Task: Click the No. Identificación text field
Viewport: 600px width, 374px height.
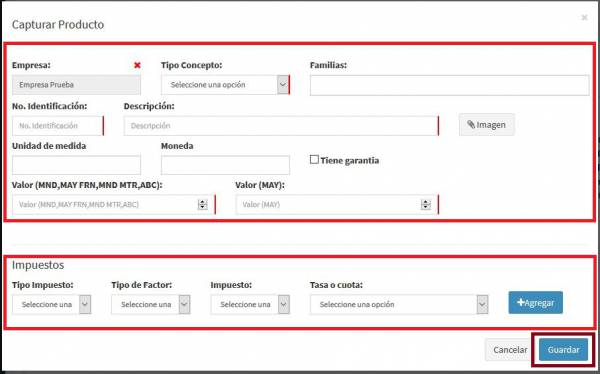Action: click(57, 126)
